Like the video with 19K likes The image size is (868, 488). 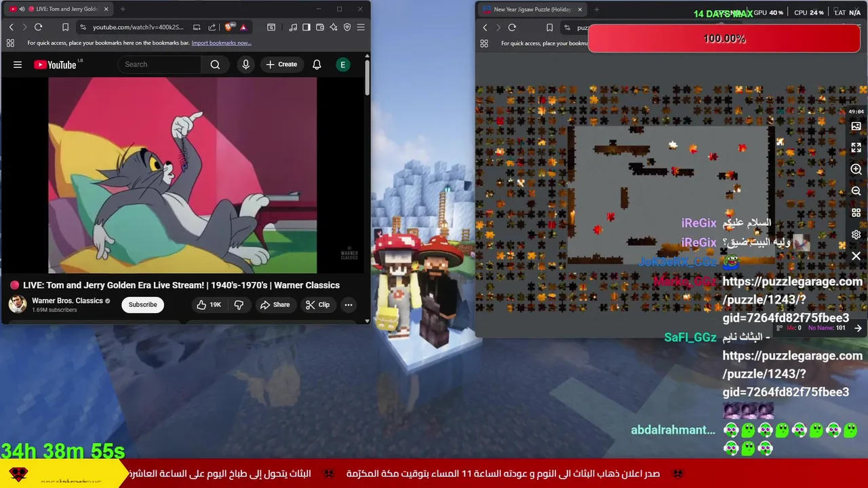click(x=209, y=304)
